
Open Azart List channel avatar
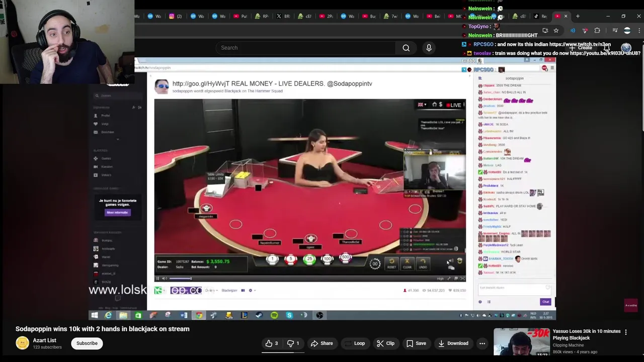pyautogui.click(x=22, y=343)
